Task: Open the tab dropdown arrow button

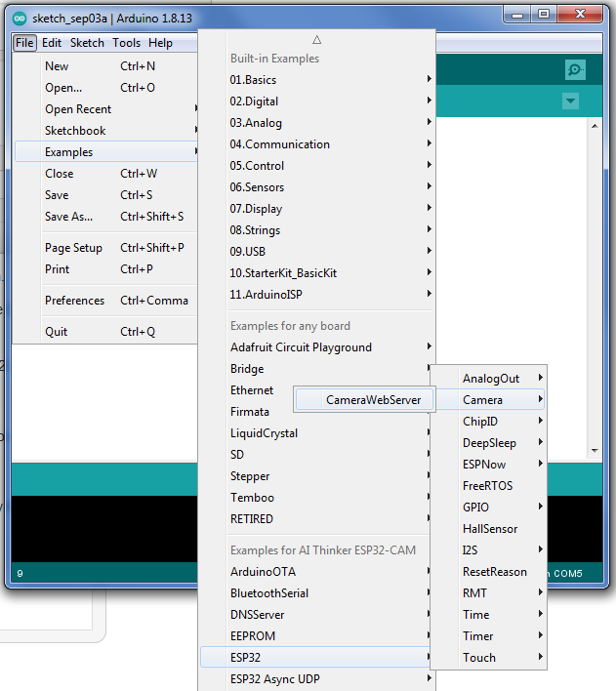Action: [570, 101]
